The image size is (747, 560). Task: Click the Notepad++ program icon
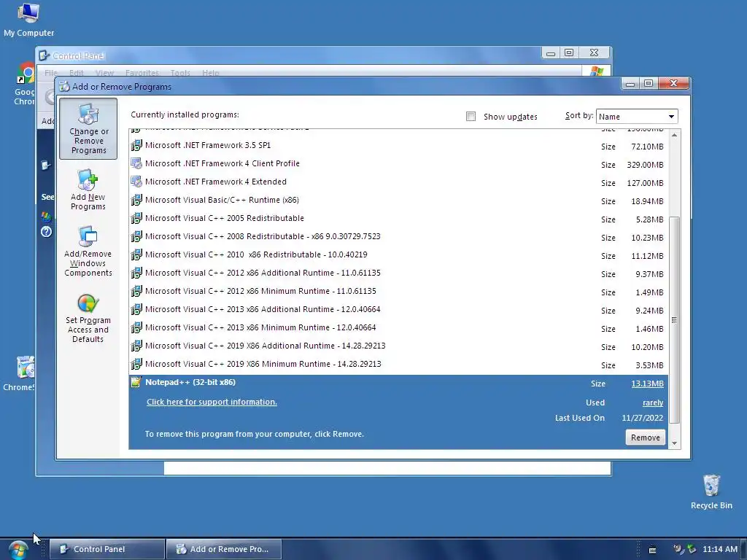click(136, 382)
